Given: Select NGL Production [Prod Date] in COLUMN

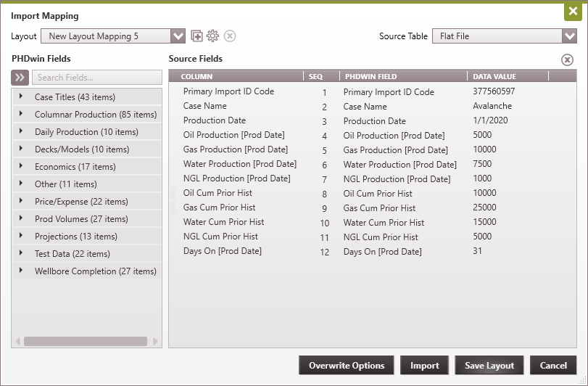Looking at the screenshot, I should tap(237, 178).
